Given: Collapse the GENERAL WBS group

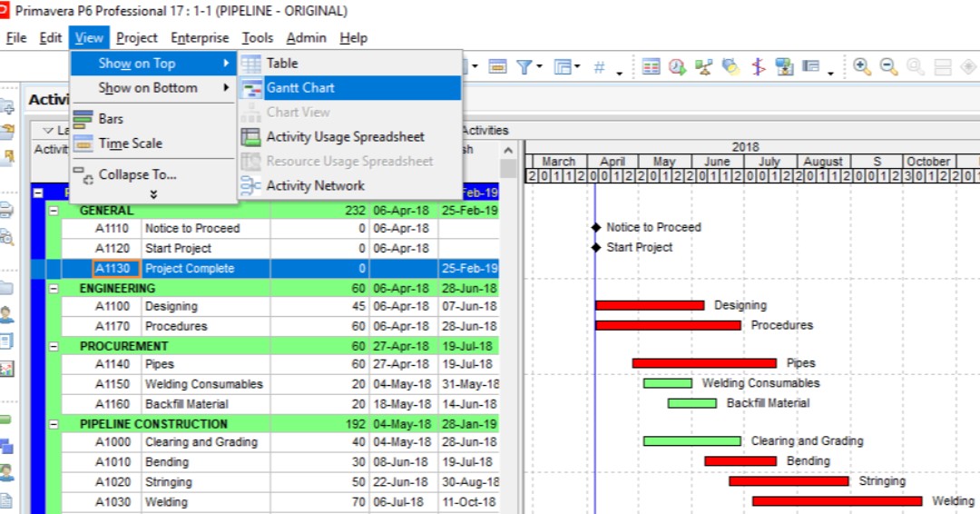Looking at the screenshot, I should tap(54, 211).
